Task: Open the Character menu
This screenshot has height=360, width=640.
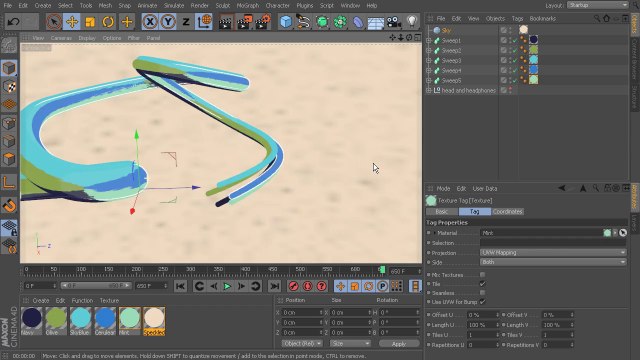Action: pos(278,6)
